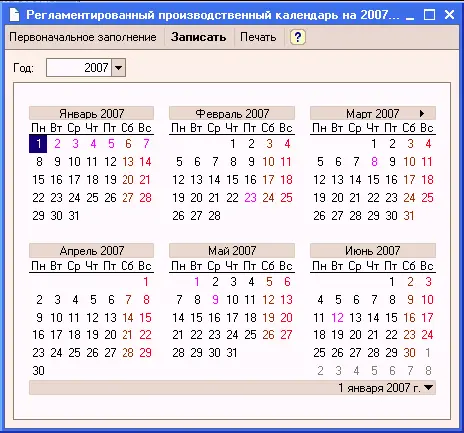The width and height of the screenshot is (464, 433).
Task: Close the production calendar window
Action: coord(449,15)
